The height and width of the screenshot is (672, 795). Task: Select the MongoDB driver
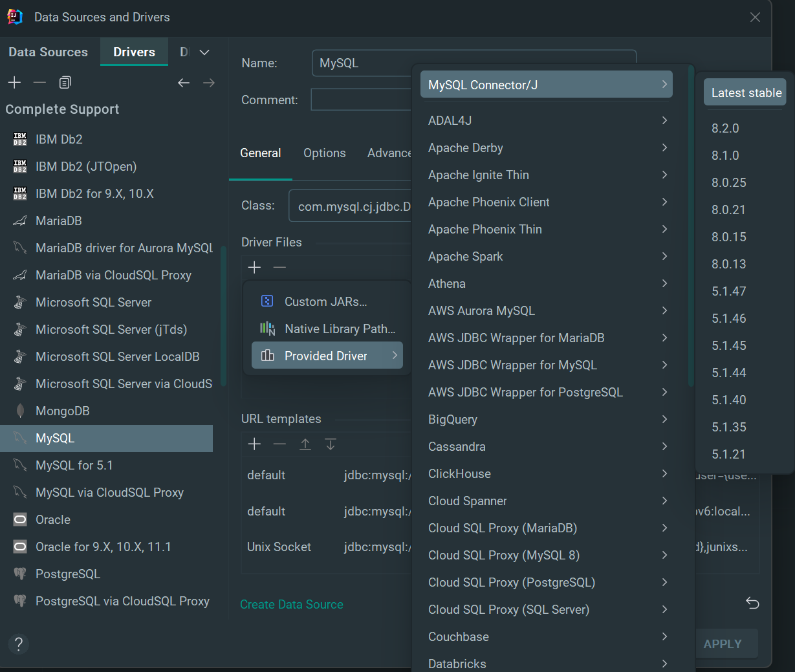[62, 411]
